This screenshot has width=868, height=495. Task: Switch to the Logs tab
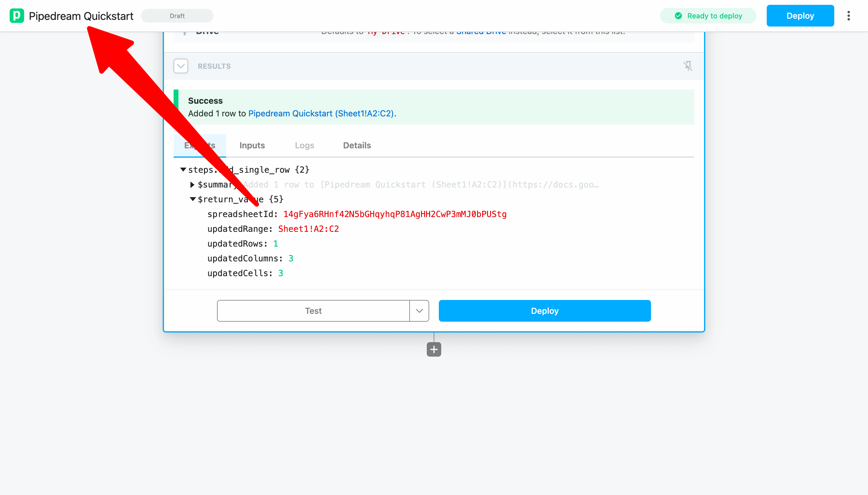(304, 145)
